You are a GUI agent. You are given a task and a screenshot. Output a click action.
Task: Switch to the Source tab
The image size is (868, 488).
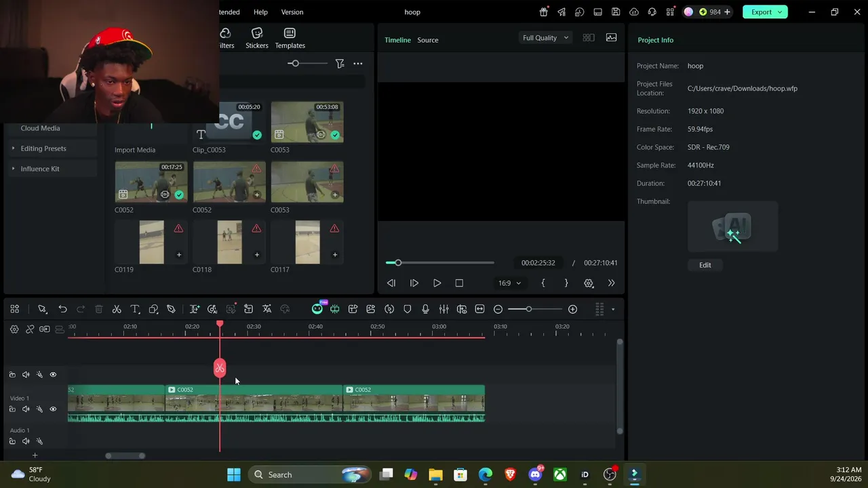(428, 40)
